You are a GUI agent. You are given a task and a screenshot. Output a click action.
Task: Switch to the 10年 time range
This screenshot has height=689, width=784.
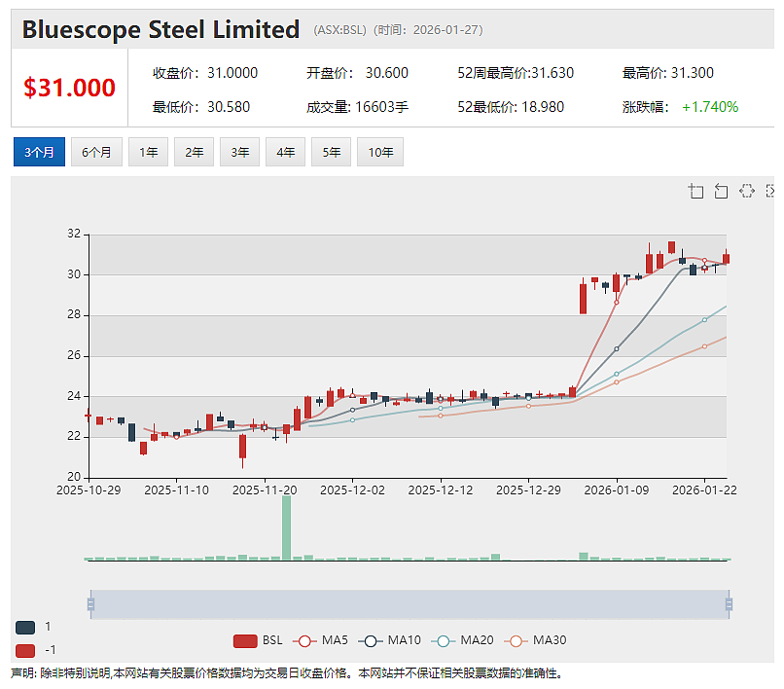pos(380,152)
